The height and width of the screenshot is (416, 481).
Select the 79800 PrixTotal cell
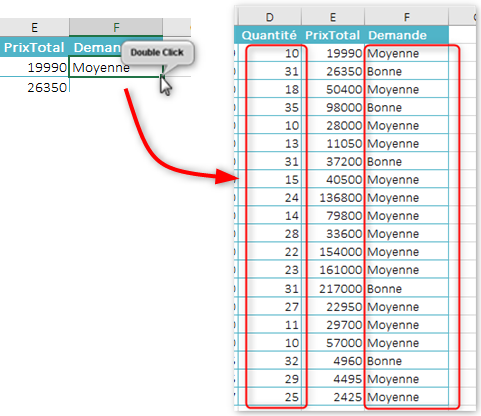[x=333, y=215]
